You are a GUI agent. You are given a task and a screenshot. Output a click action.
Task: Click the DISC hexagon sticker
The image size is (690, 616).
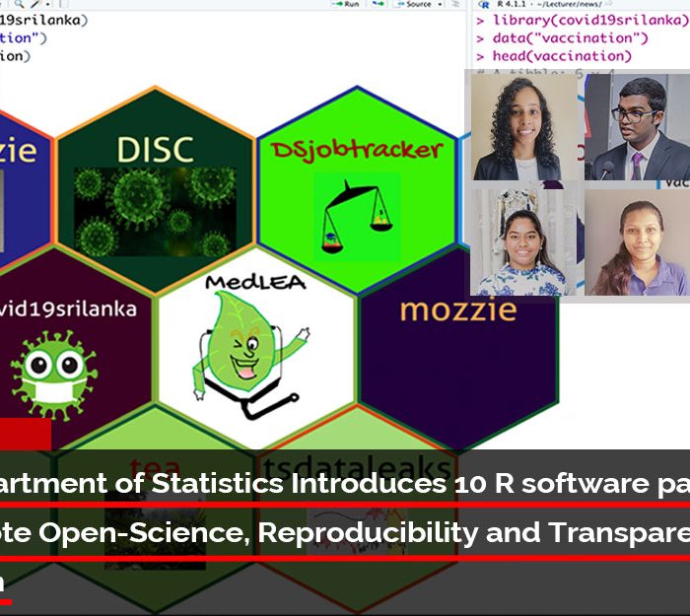tap(156, 187)
